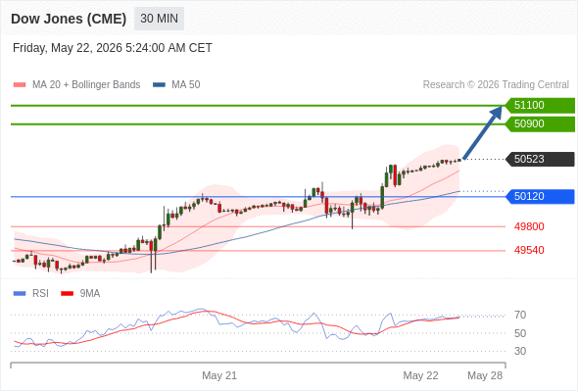This screenshot has width=578, height=392.
Task: Click the May 21 date axis marker
Action: [x=219, y=375]
